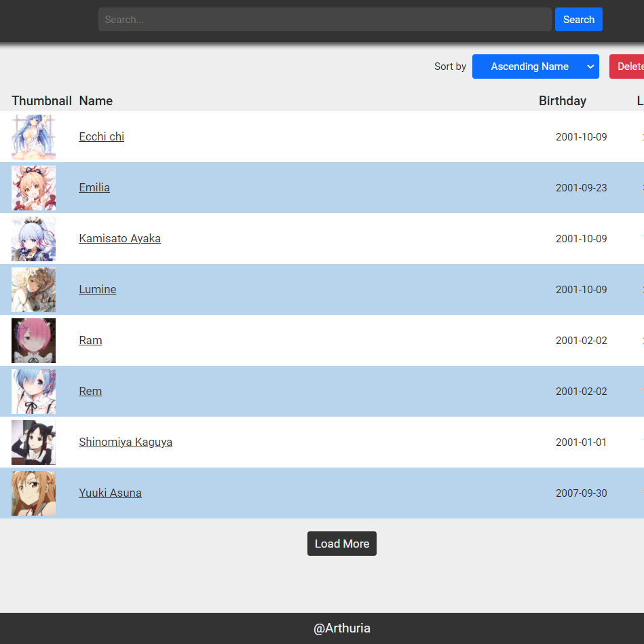This screenshot has height=644, width=644.
Task: Click the Rem thumbnail picture
Action: 33,392
